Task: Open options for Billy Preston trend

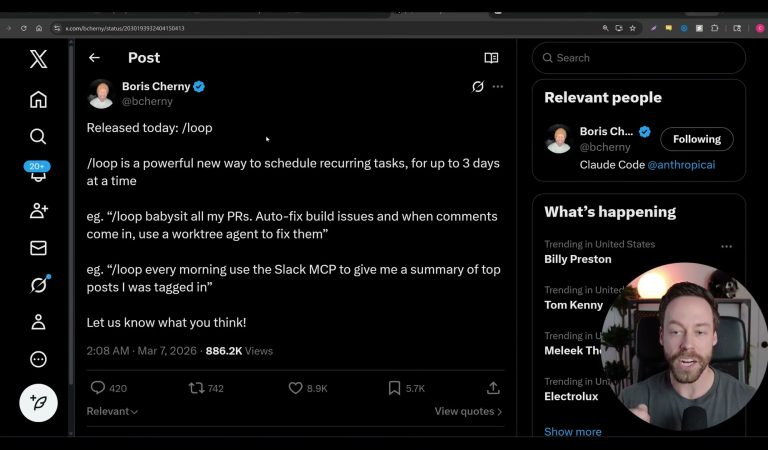Action: point(726,246)
